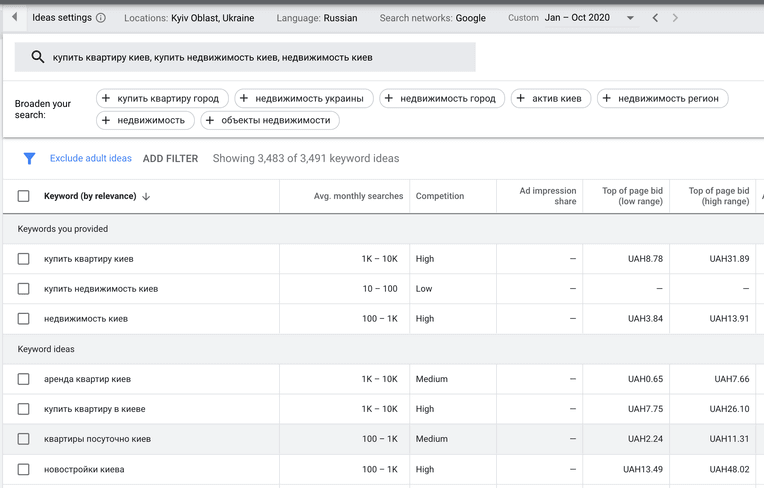Edit Search networks: Google setting
Screen dimensions: 764x488
(x=433, y=18)
